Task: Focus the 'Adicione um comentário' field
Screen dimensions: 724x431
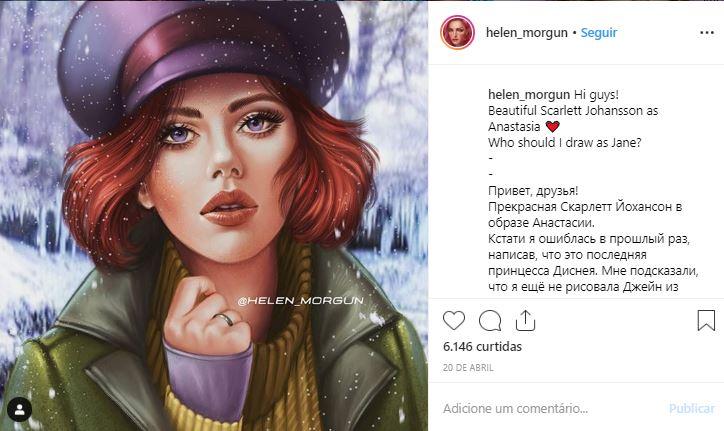Action: (549, 408)
